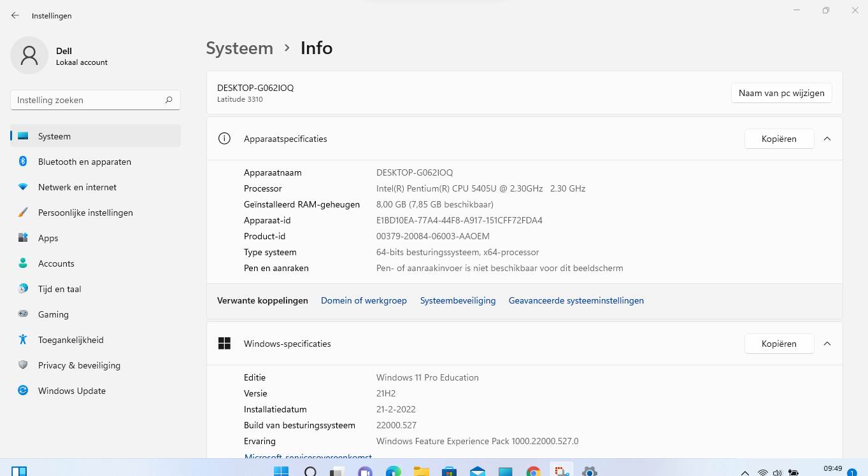Click the 'Latitude 3310' model text
Screen dimensions: 868x476
[240, 99]
